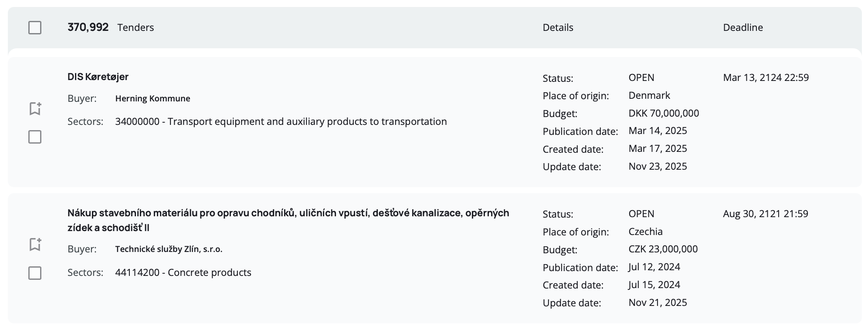Screen dimensions: 868x329
Task: Tick the select-all tenders checkbox
Action: coord(35,28)
